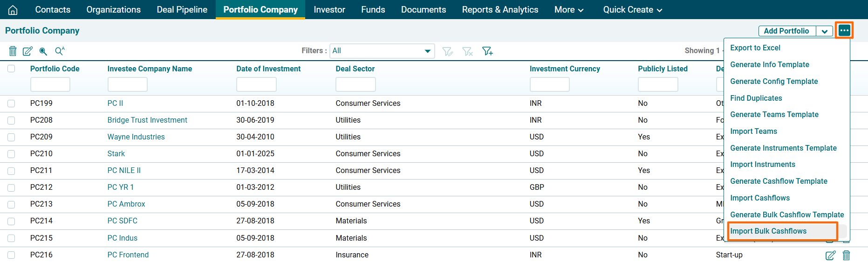Delete the PC216 row using trash icon

pyautogui.click(x=846, y=255)
